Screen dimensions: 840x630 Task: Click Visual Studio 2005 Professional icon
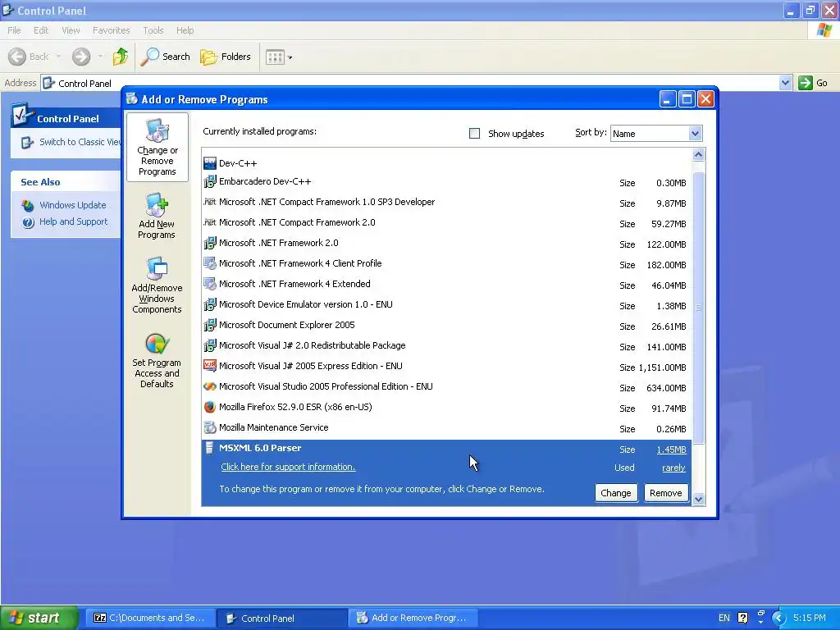210,387
